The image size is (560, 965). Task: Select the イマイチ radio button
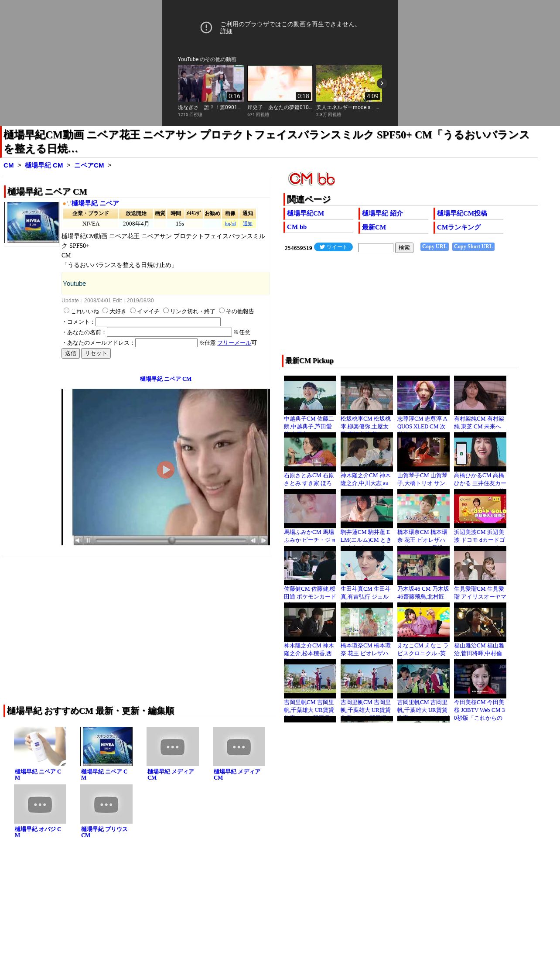(133, 311)
